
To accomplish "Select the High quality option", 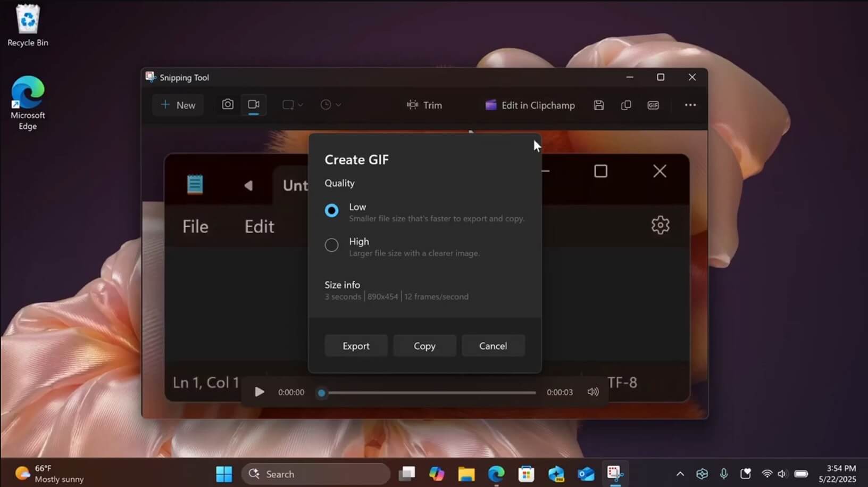I will (x=331, y=245).
